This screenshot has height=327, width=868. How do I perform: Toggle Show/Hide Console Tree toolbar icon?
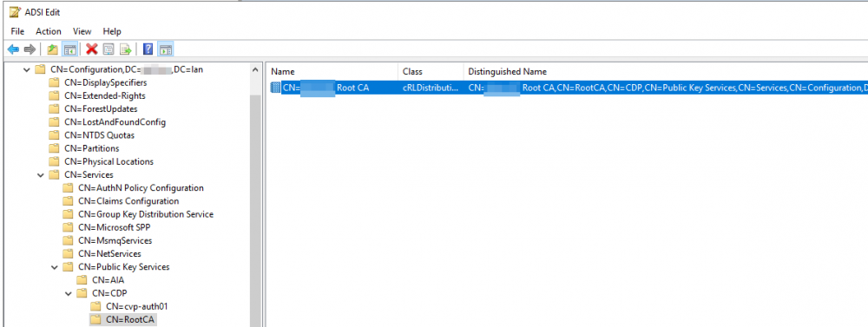[x=69, y=49]
